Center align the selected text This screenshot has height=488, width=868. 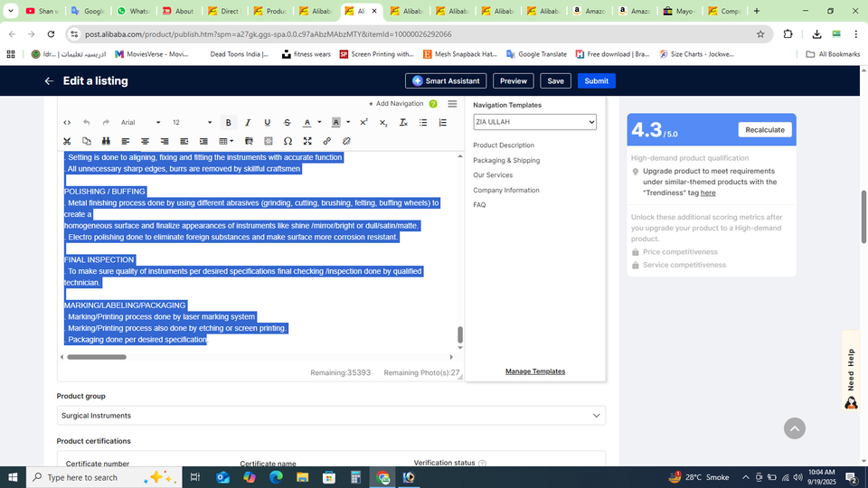coord(145,141)
